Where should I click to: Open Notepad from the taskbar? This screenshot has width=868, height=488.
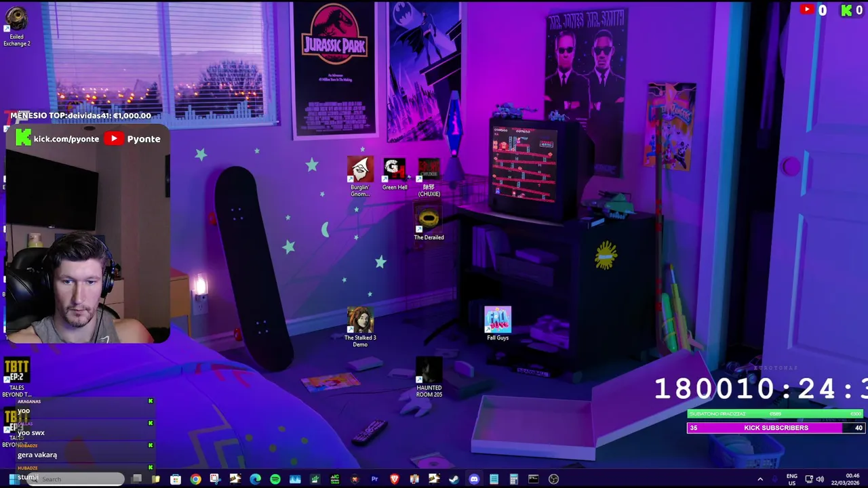494,479
